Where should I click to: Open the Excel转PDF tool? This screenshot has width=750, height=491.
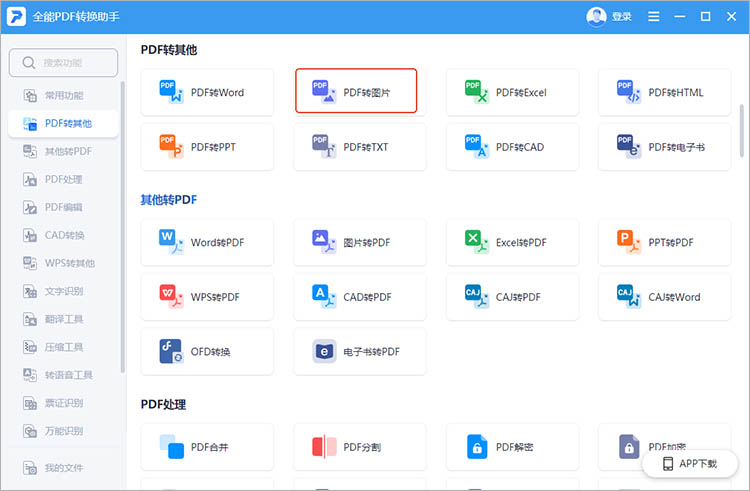[512, 242]
